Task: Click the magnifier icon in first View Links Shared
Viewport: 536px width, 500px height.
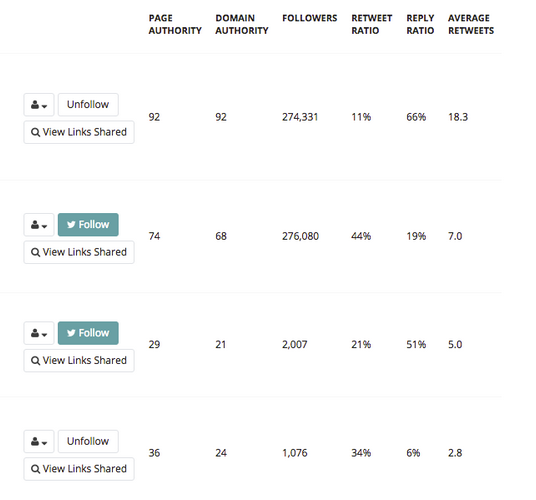Action: pyautogui.click(x=36, y=132)
